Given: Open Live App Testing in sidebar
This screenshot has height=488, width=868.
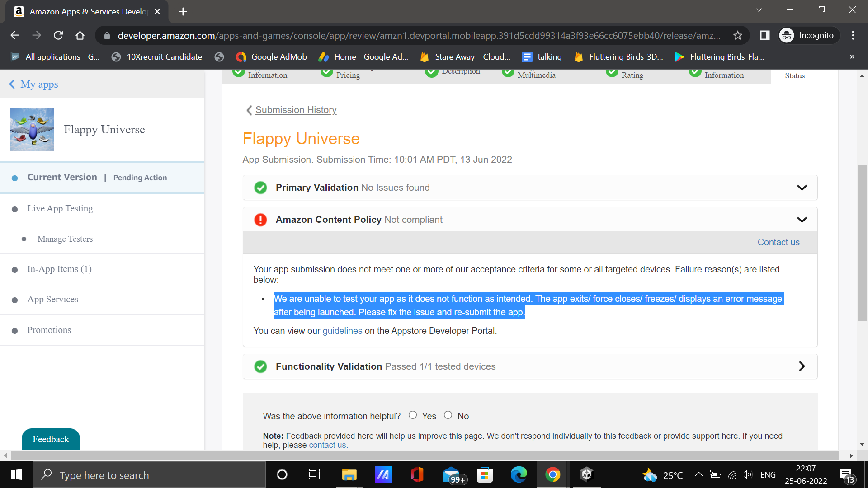Looking at the screenshot, I should point(60,208).
